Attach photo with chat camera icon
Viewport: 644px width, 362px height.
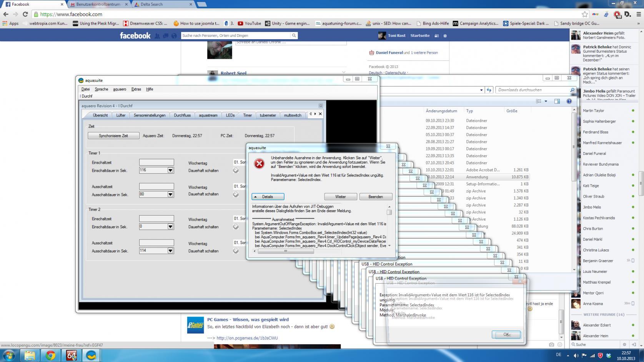click(x=551, y=345)
